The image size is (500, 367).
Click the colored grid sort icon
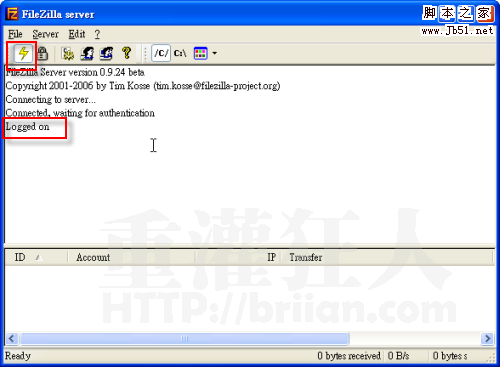(201, 53)
